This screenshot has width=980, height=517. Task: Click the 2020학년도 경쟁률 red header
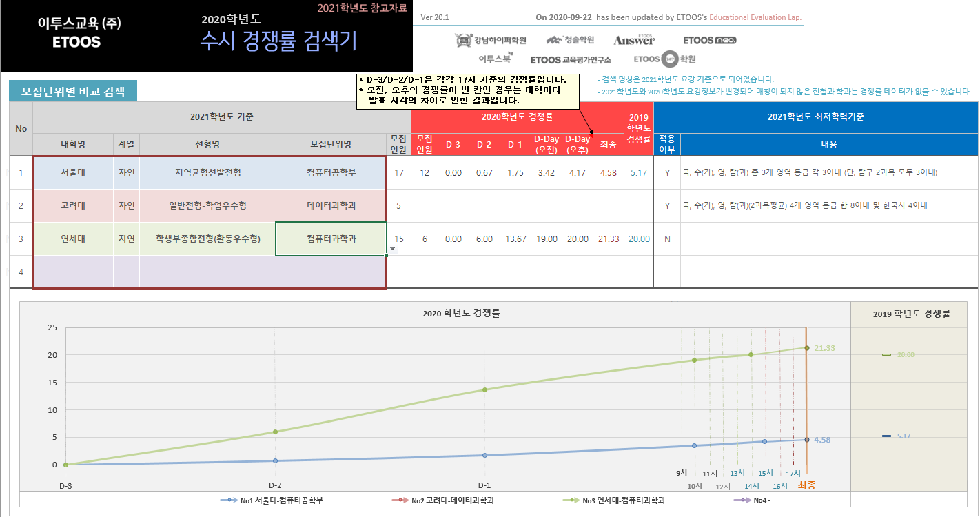[x=517, y=117]
